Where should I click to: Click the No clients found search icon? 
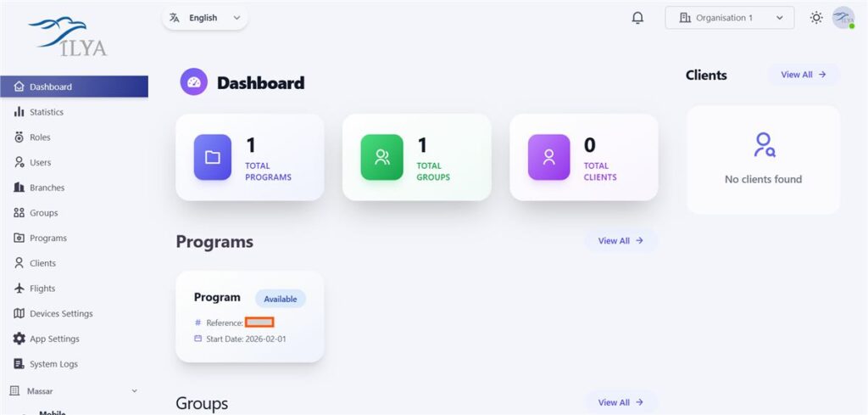pyautogui.click(x=764, y=144)
